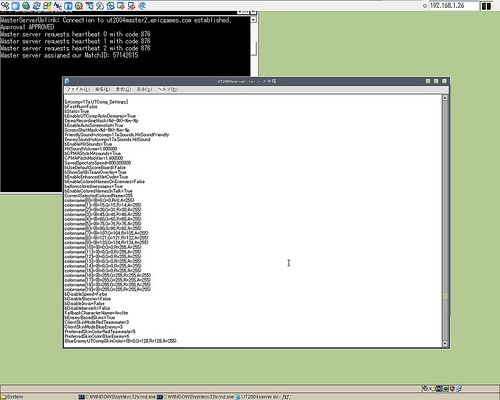Open the file transfer tool
The width and height of the screenshot is (500, 400).
[110, 6]
